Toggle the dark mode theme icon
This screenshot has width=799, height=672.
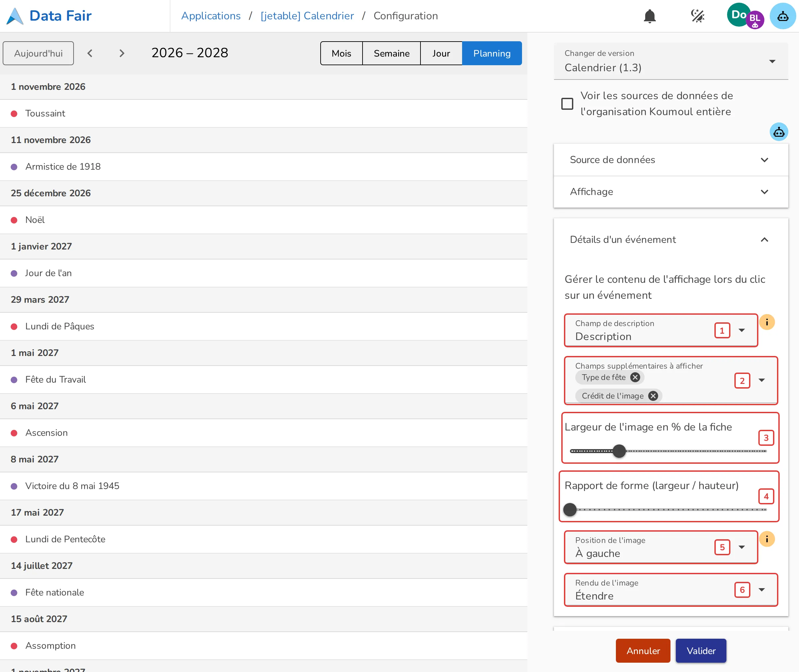[697, 16]
